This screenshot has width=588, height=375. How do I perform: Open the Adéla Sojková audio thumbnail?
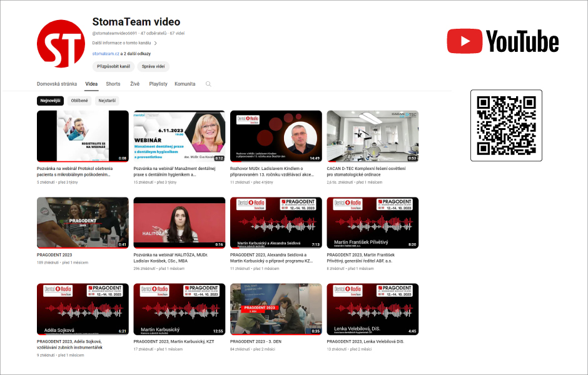pos(83,309)
